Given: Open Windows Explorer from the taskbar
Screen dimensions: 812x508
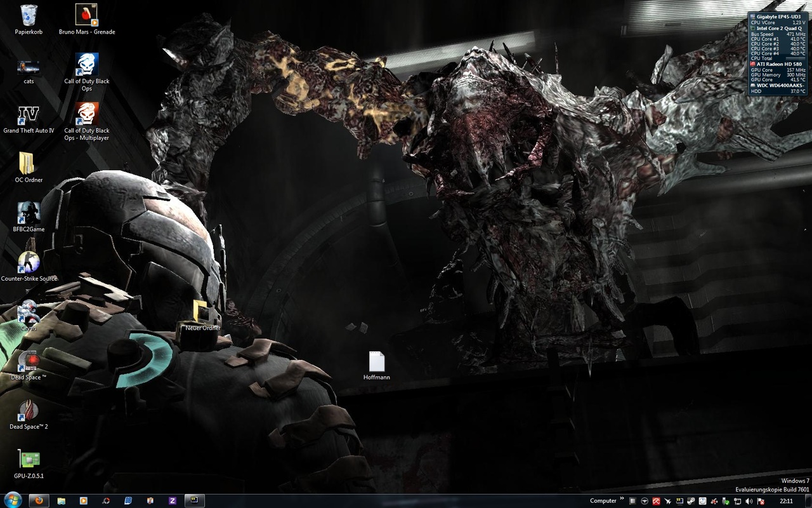Looking at the screenshot, I should click(x=61, y=500).
